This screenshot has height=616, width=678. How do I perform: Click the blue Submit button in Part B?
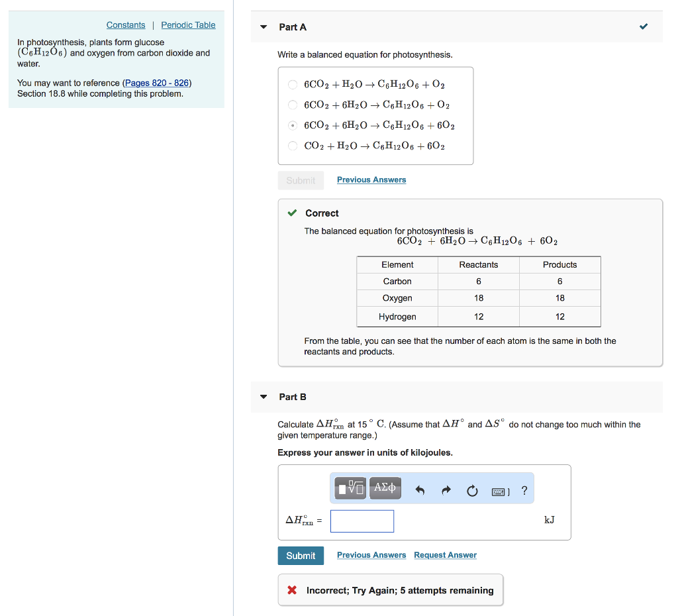pos(301,556)
